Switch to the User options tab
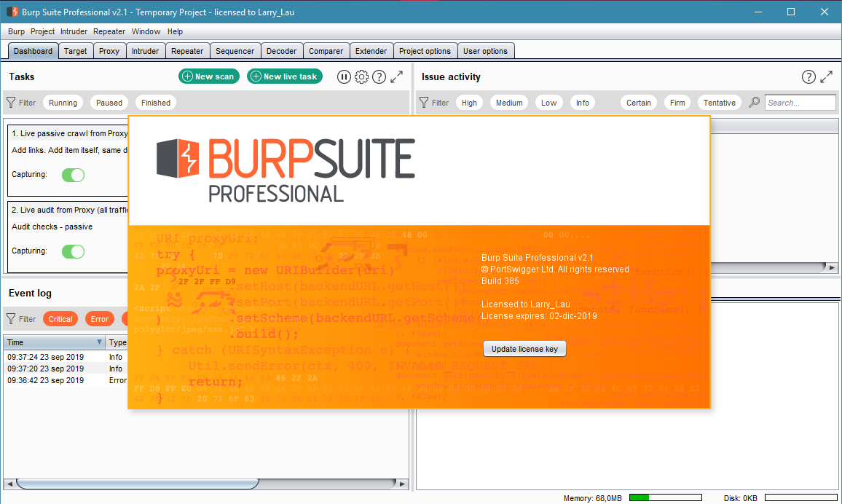The image size is (842, 504). (x=485, y=51)
